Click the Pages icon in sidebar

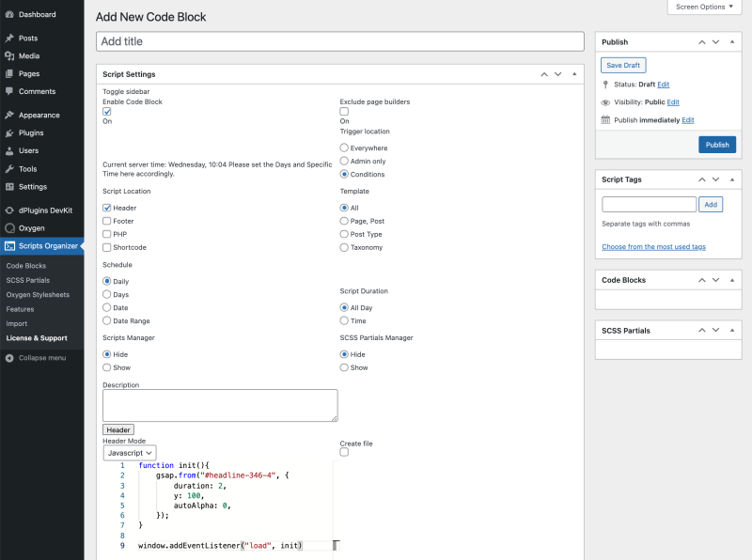point(9,73)
